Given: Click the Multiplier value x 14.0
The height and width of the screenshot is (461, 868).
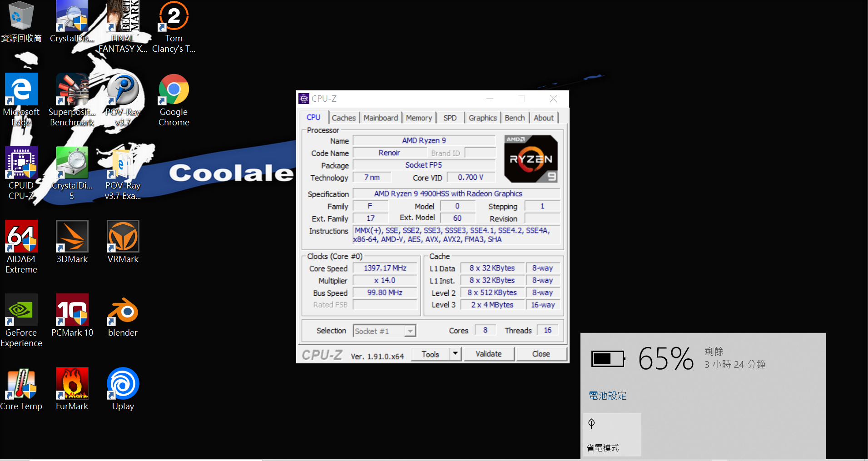Looking at the screenshot, I should (385, 280).
